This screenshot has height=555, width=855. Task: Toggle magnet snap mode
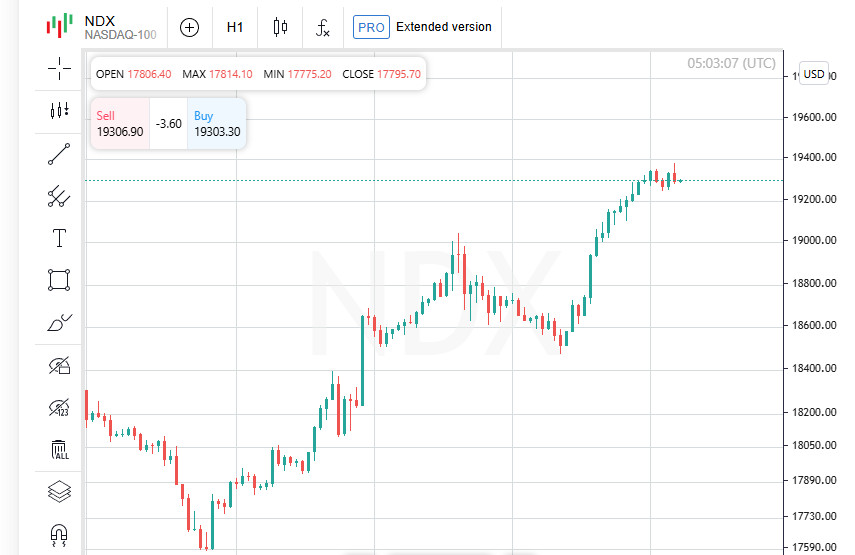(x=59, y=534)
